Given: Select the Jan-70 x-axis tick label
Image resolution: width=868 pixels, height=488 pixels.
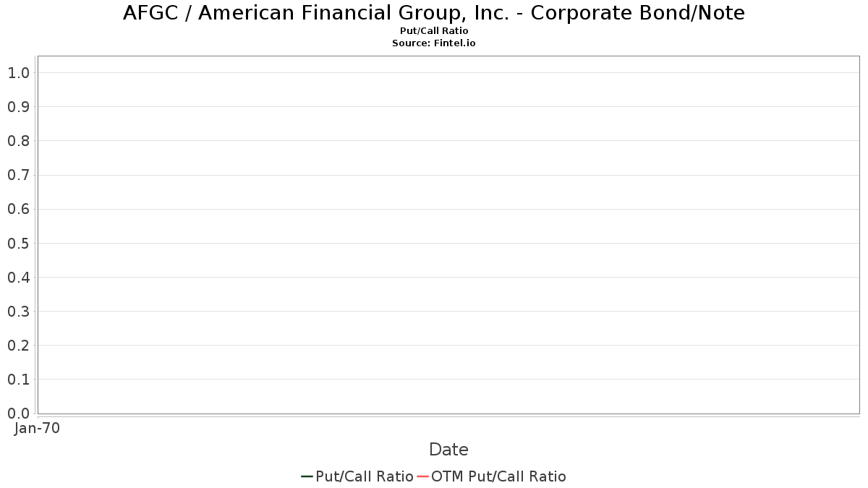Looking at the screenshot, I should pos(37,428).
